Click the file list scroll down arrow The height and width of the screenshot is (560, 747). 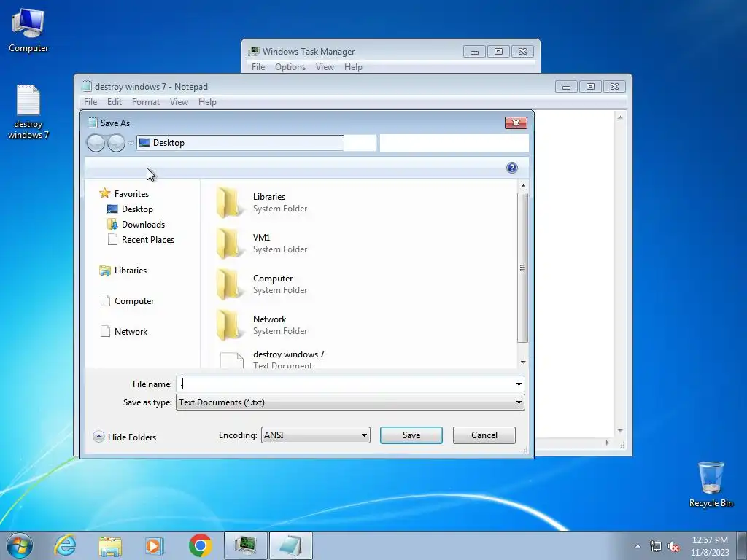[x=523, y=362]
